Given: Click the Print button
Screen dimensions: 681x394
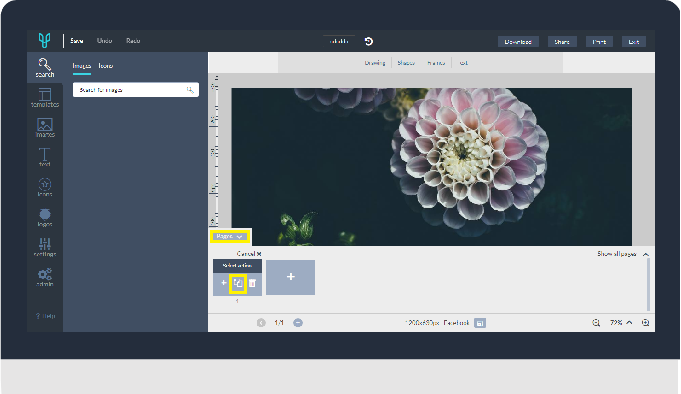Looking at the screenshot, I should tap(599, 42).
